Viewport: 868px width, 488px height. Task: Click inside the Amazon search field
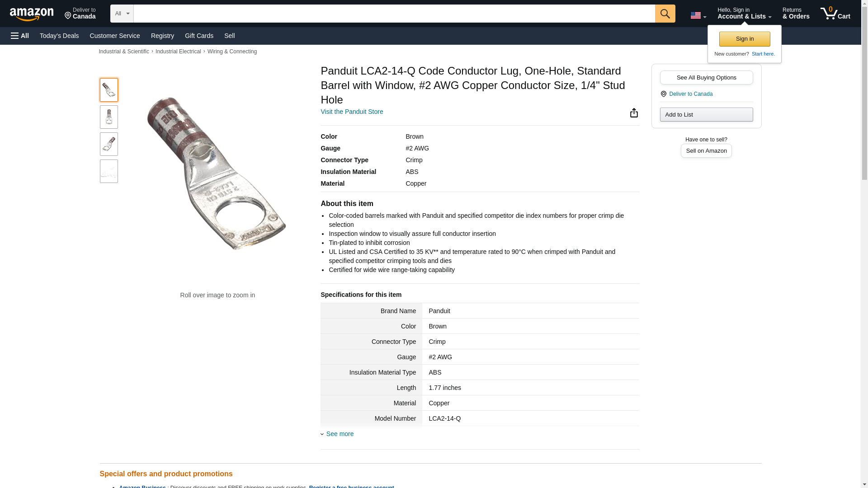[394, 14]
